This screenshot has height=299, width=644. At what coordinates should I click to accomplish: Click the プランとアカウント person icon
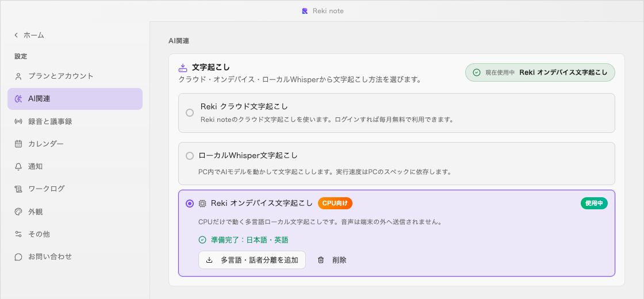18,76
